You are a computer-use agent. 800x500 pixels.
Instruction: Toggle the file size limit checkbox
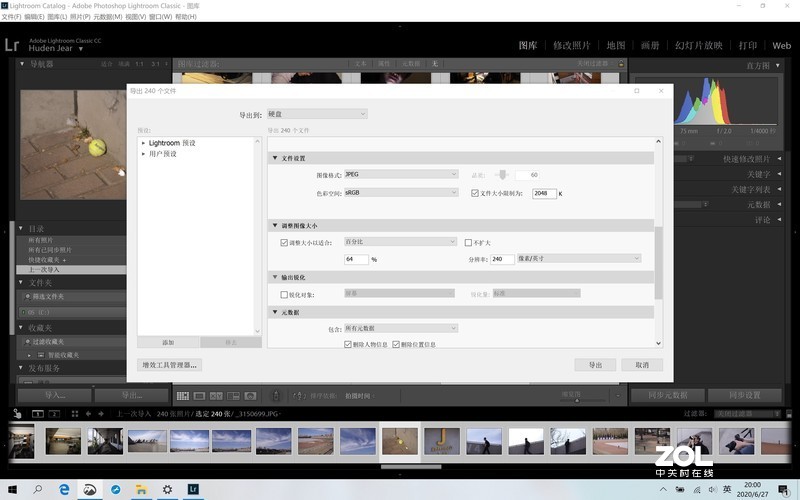475,193
